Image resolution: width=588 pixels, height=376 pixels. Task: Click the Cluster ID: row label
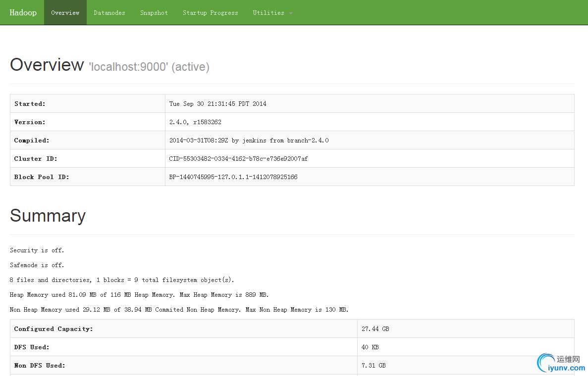pos(36,159)
